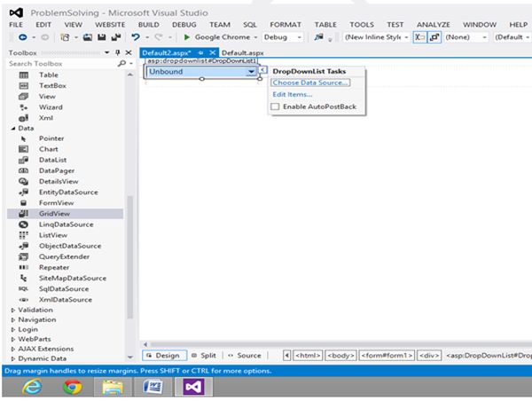This screenshot has width=532, height=401.
Task: Click the Save toolbar icon
Action: pos(102,37)
